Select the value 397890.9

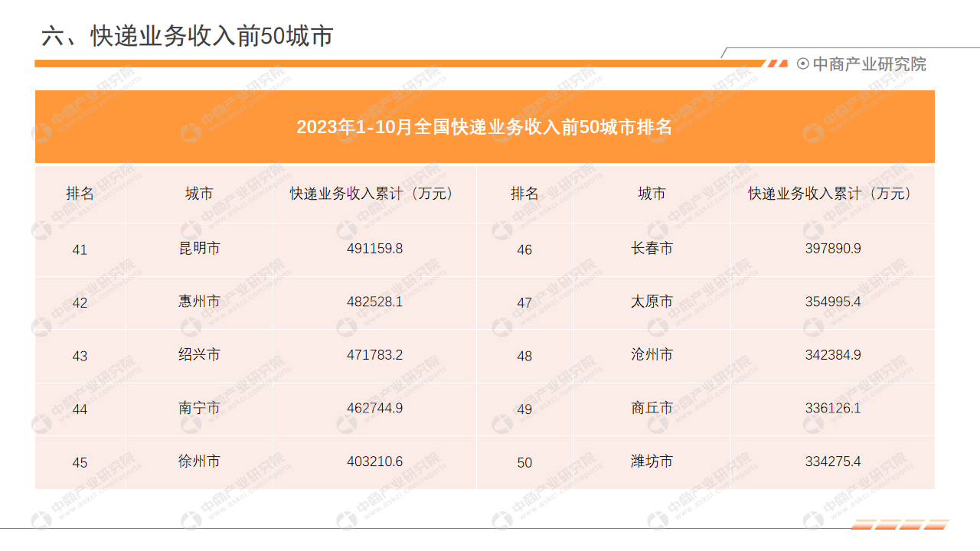click(x=833, y=249)
